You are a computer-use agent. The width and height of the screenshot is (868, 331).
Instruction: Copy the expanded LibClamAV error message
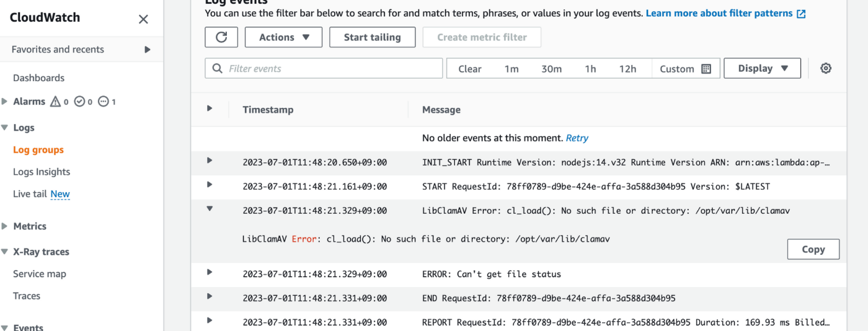[x=813, y=249]
